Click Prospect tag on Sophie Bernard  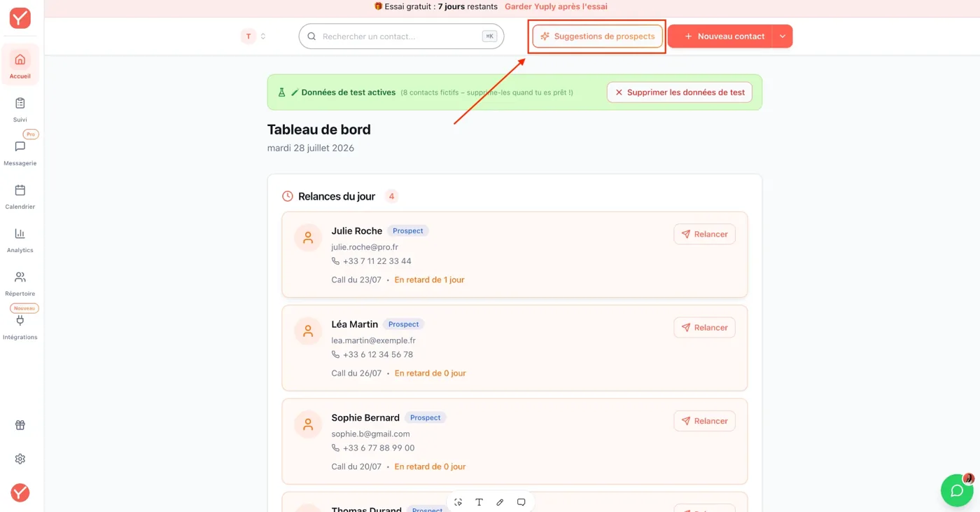426,417
